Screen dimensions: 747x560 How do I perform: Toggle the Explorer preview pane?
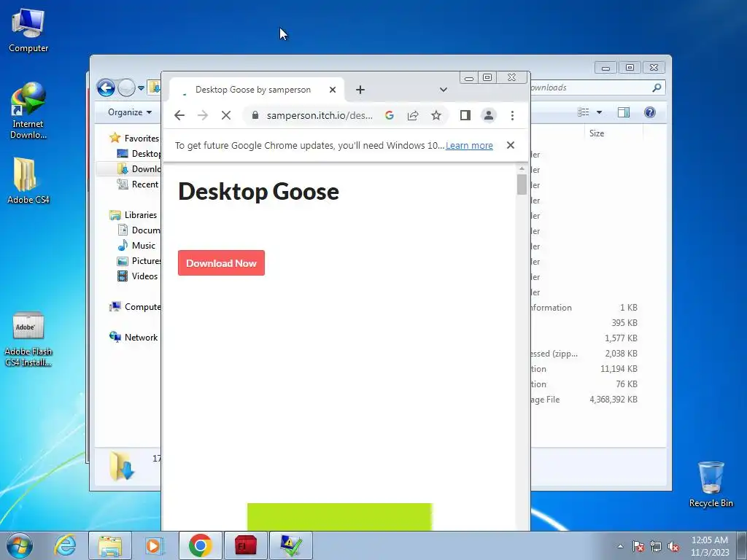[624, 112]
